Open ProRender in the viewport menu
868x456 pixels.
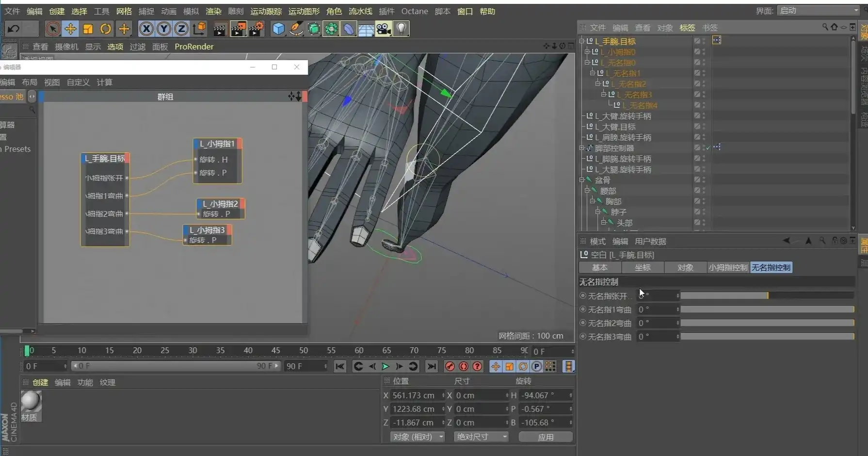(x=194, y=47)
